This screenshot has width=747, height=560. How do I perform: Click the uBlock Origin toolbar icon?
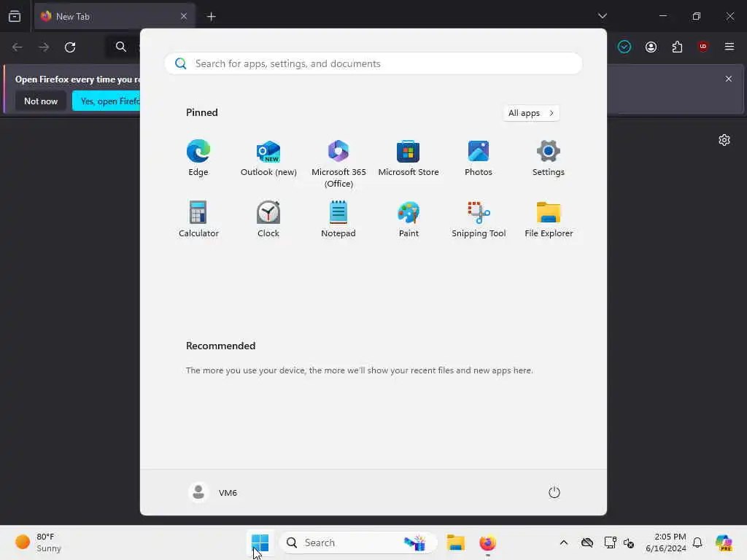(703, 46)
